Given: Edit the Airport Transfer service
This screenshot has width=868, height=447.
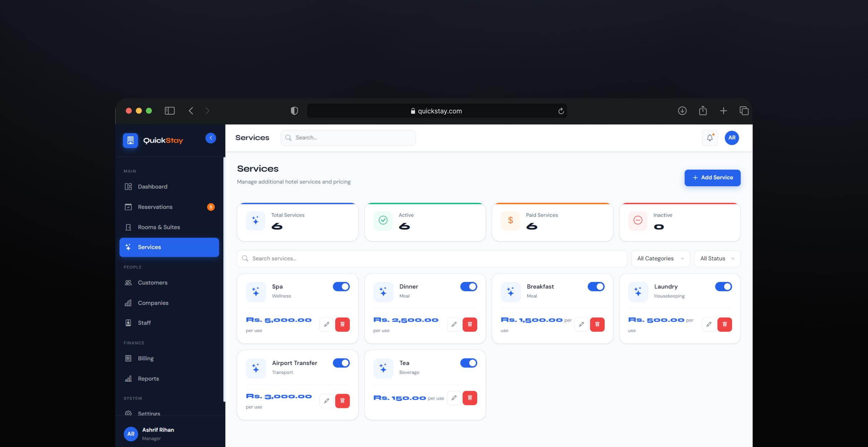Looking at the screenshot, I should pos(327,401).
